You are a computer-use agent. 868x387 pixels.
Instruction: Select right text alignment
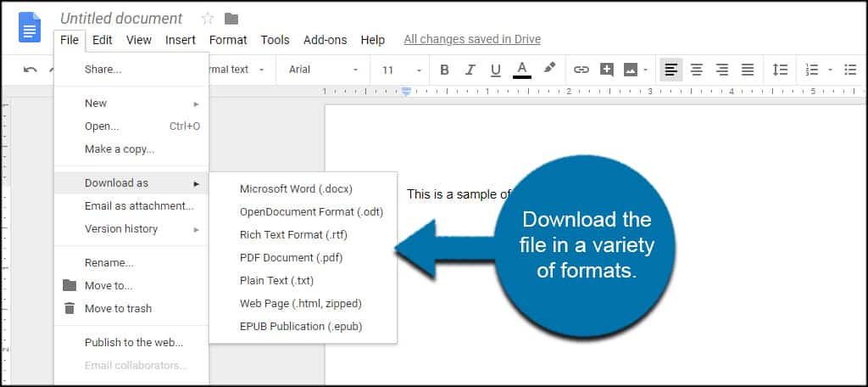tap(722, 70)
